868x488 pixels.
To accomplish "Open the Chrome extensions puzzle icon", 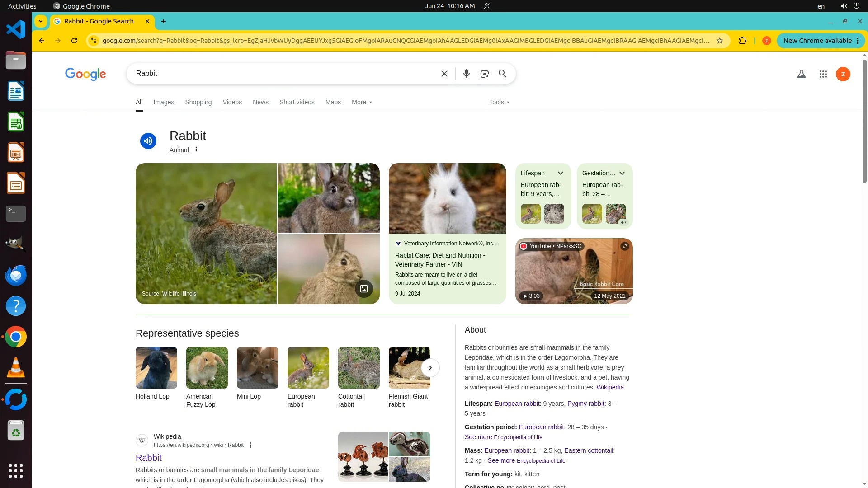I will click(742, 41).
